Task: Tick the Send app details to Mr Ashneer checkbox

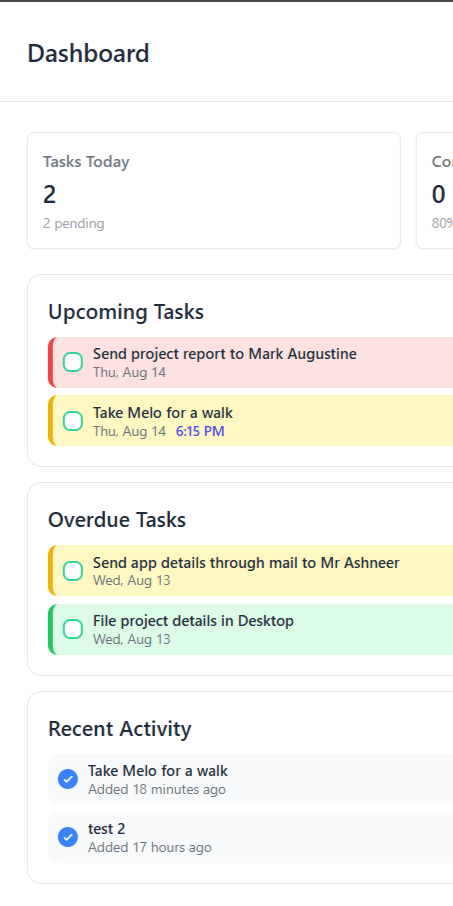Action: (73, 571)
